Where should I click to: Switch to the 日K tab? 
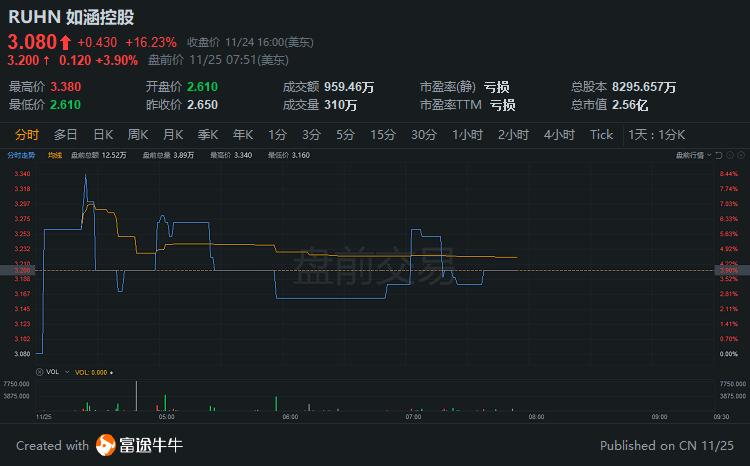click(103, 134)
